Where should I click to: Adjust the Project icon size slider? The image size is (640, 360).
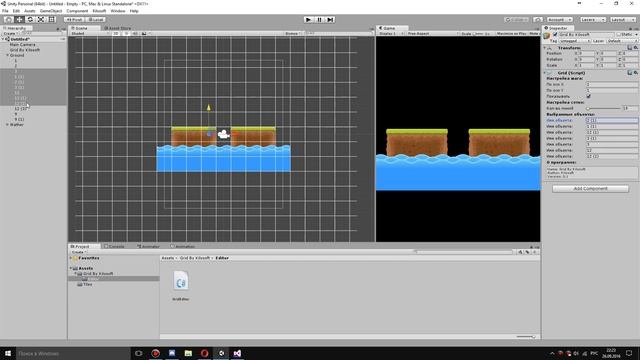click(x=526, y=337)
